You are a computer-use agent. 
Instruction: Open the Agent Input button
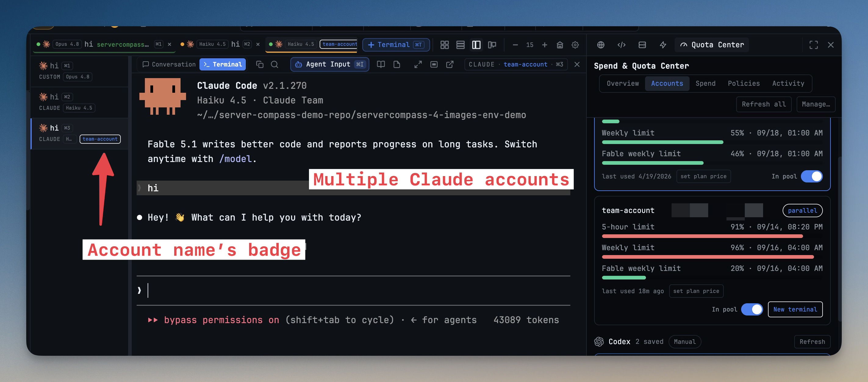point(330,64)
